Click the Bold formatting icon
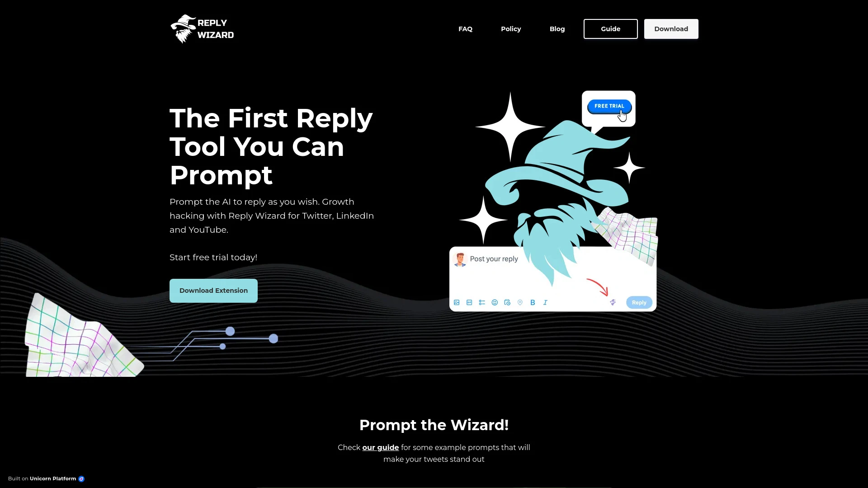The height and width of the screenshot is (488, 868). (533, 302)
